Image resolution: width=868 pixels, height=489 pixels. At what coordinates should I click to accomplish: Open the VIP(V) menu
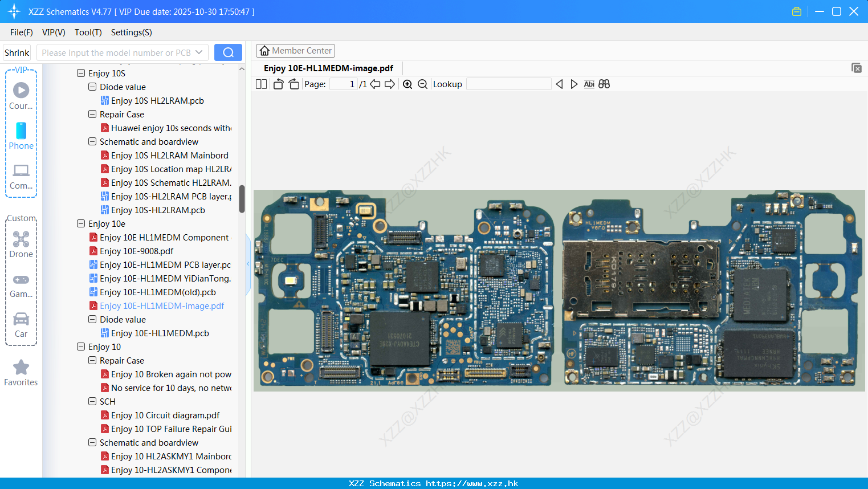click(54, 32)
